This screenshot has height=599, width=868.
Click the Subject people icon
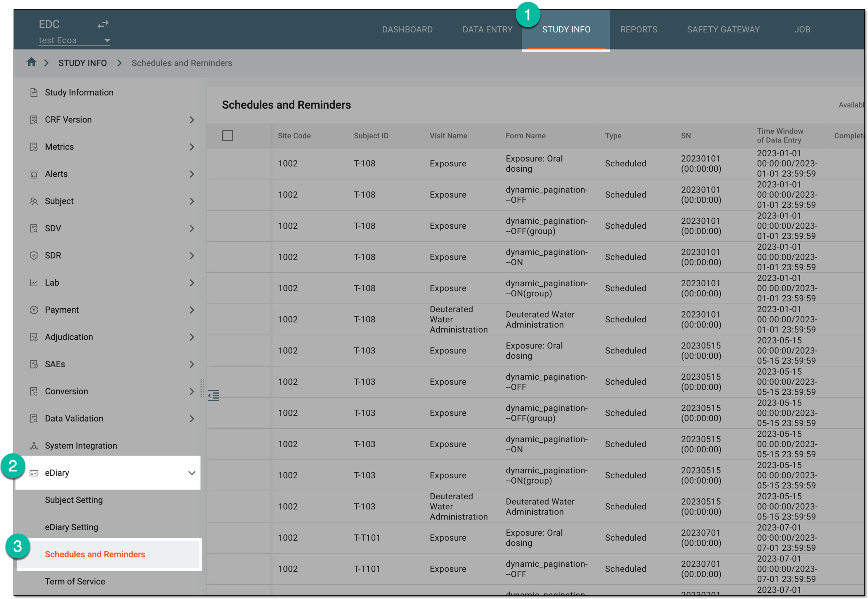click(x=34, y=201)
